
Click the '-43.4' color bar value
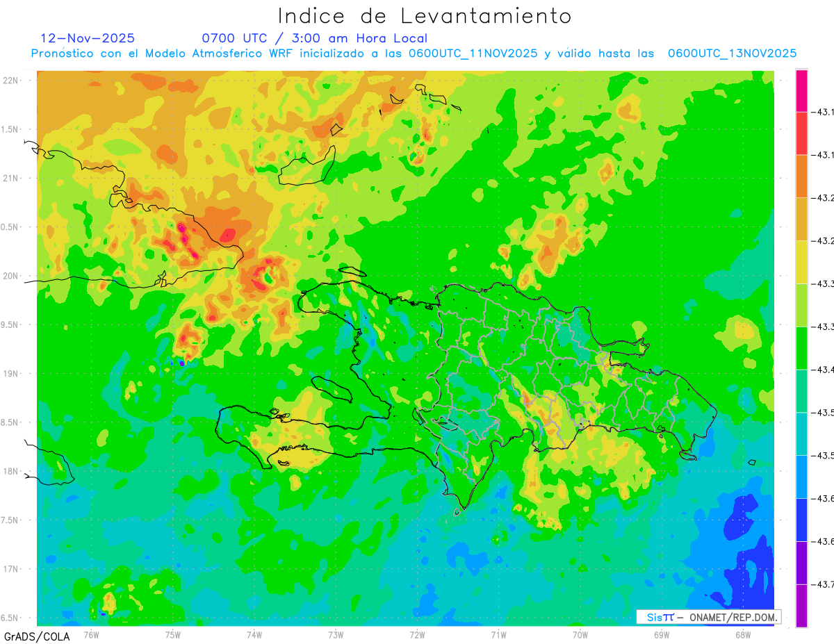pos(824,370)
